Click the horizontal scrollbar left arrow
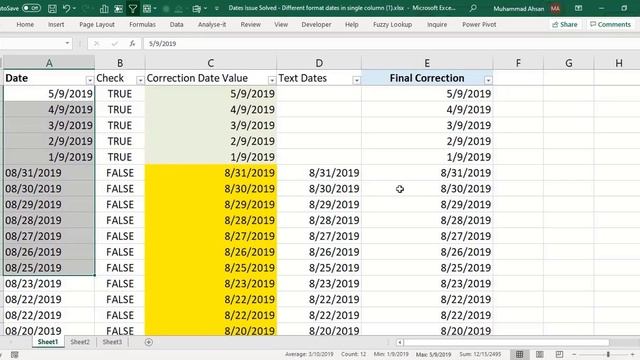Viewport: 640px width, 360px height. click(400, 342)
